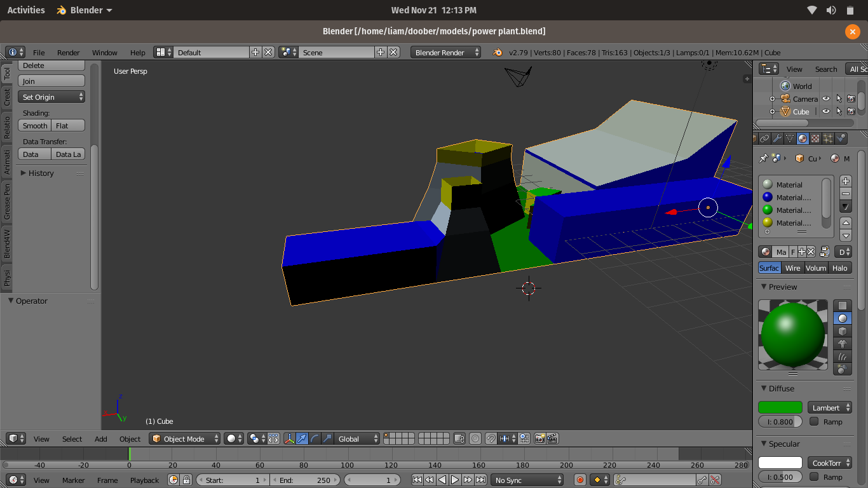
Task: Open the Modifiers wrench properties tab
Action: (777, 139)
